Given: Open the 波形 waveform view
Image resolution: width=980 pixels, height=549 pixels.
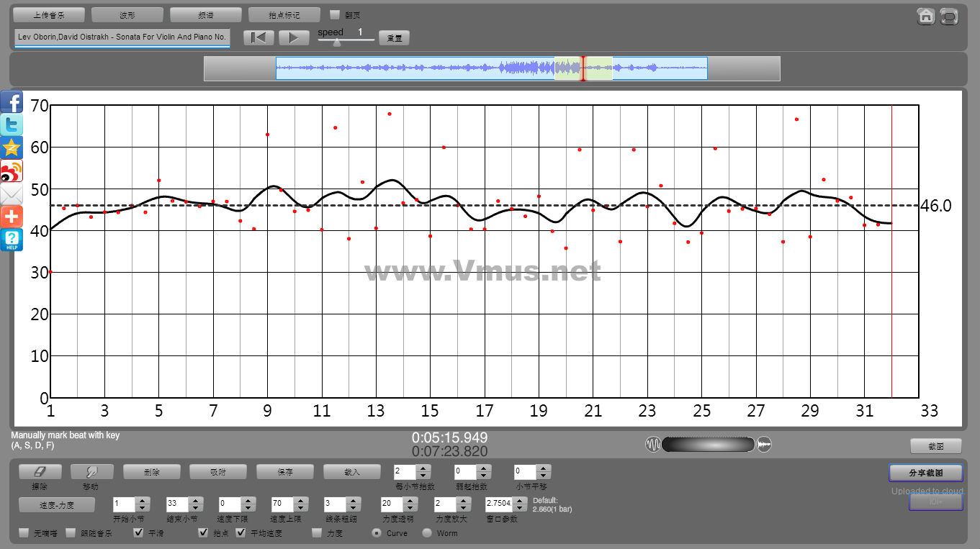Looking at the screenshot, I should coord(127,15).
